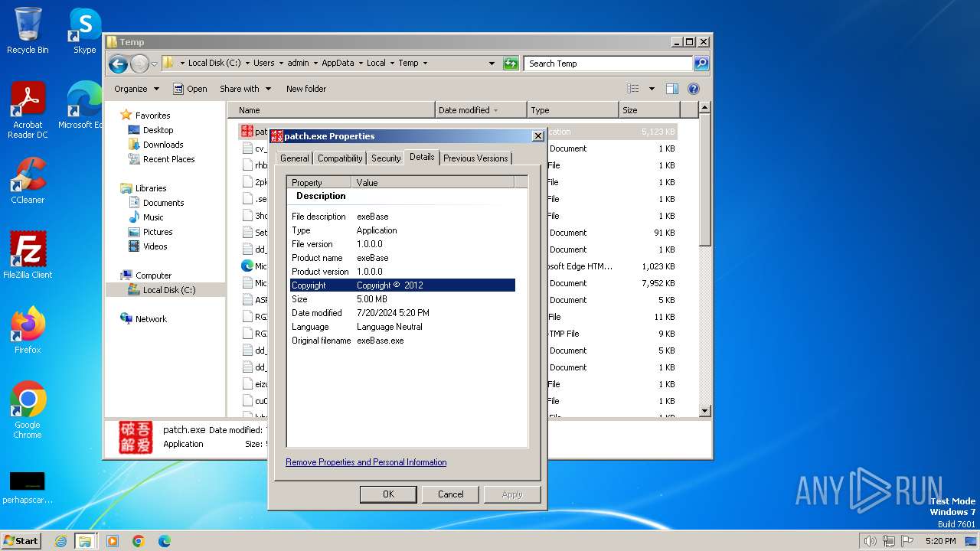
Task: Go back in the Explorer navigation
Action: click(118, 64)
